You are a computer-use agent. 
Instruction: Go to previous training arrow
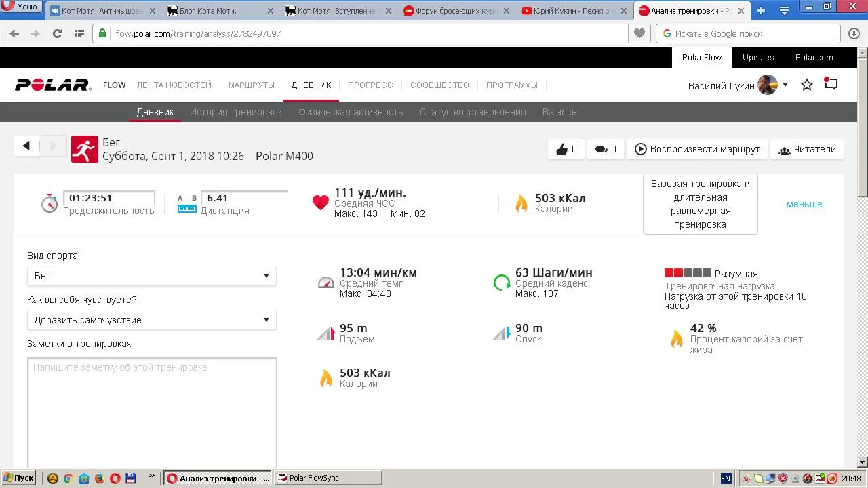click(26, 146)
